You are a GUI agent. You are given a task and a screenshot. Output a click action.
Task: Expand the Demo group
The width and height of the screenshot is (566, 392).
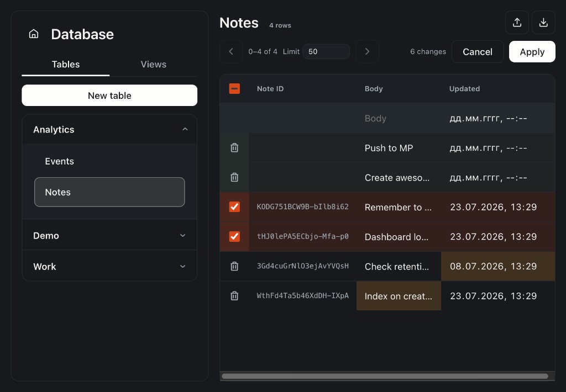point(109,236)
